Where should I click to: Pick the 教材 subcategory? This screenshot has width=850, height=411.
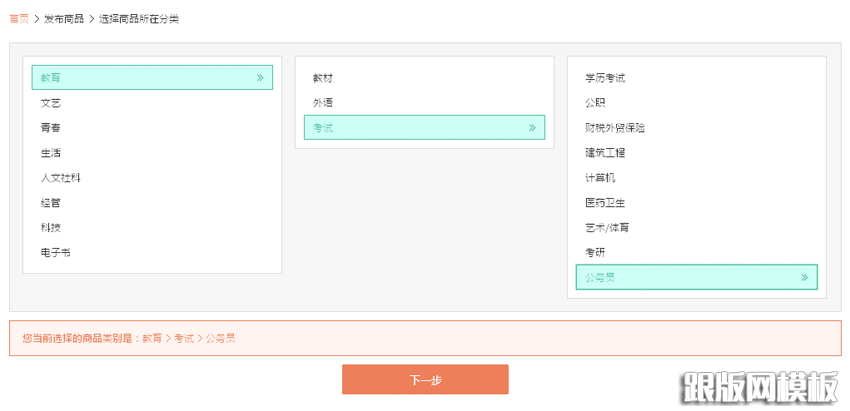click(322, 78)
